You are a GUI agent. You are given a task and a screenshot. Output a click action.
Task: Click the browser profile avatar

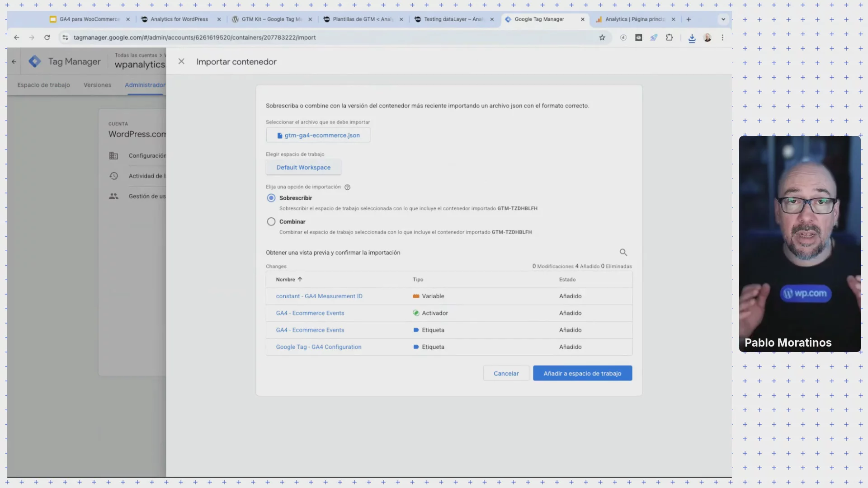click(708, 38)
